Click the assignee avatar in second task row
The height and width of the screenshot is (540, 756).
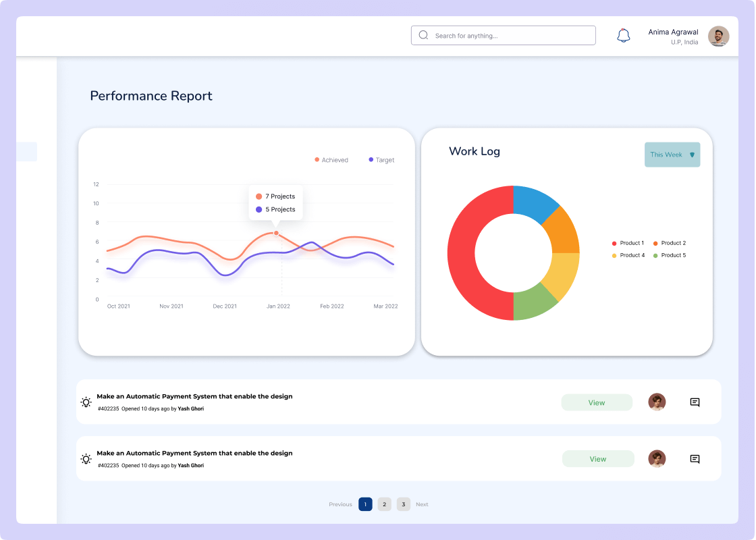[x=657, y=459]
